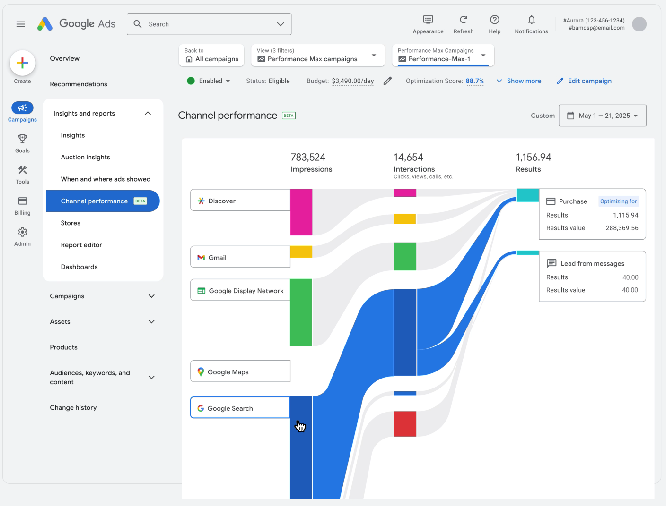Click the budget edit pencil icon
Screen dimensions: 666x506
pos(388,81)
